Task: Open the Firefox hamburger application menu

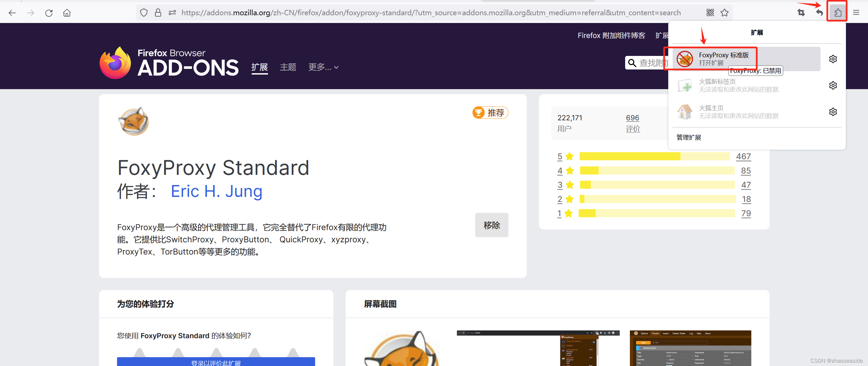Action: 856,13
